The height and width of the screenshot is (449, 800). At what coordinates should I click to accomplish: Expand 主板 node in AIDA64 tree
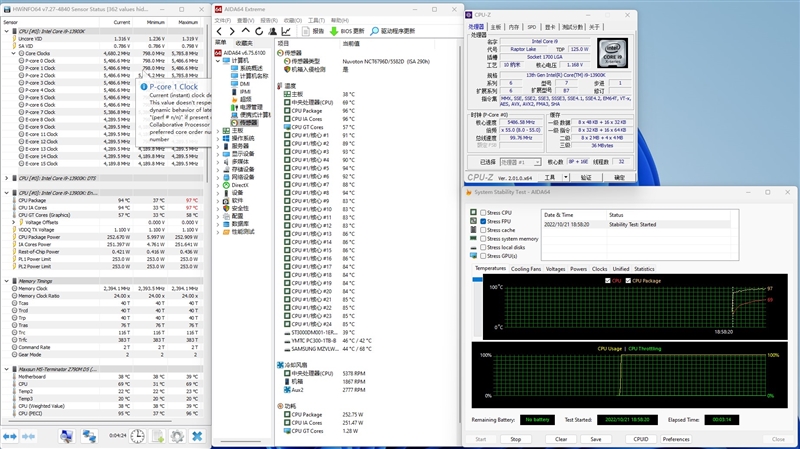218,131
